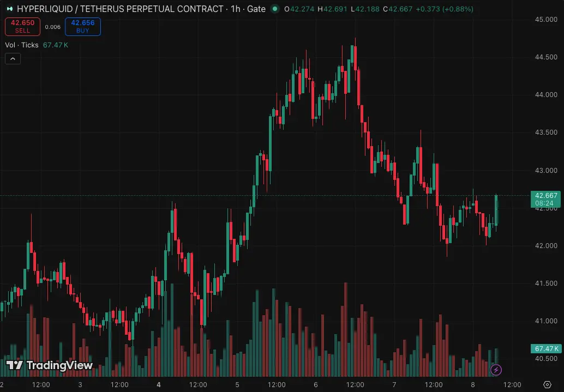Click the Hyperliquid symbol logo icon
Image resolution: width=564 pixels, height=392 pixels.
10,9
